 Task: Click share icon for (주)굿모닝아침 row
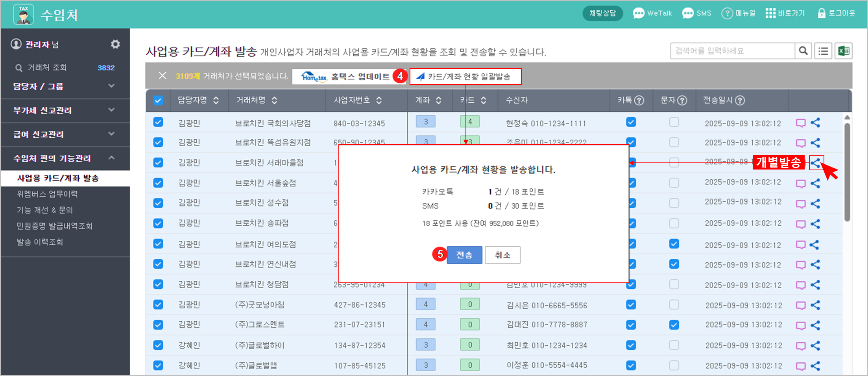(x=815, y=305)
